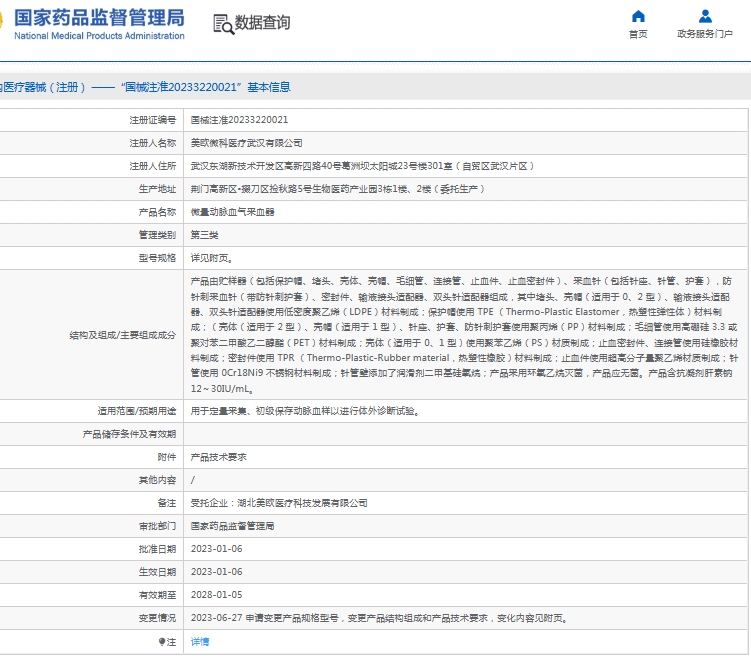This screenshot has height=658, width=751.
Task: Click the 数据查询 heading text
Action: click(x=262, y=23)
